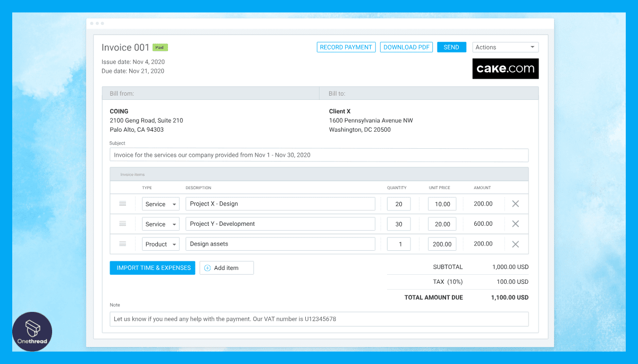
Task: Open the Product type dropdown for Design assets
Action: click(x=161, y=243)
